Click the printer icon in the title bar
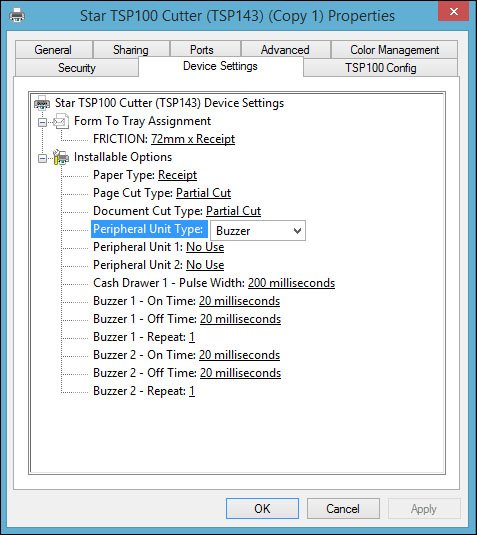 click(x=17, y=15)
